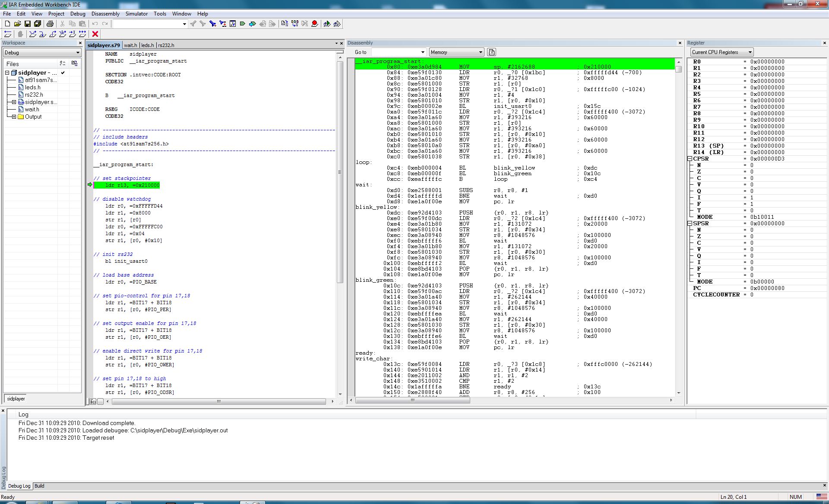Click the Go (run) debug icon

click(x=82, y=34)
